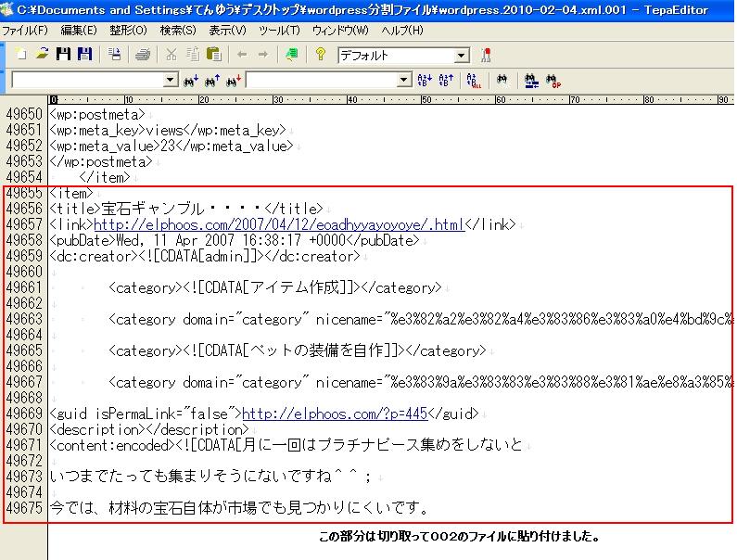The image size is (737, 560).
Task: Open the 表示(V) menu
Action: click(227, 31)
